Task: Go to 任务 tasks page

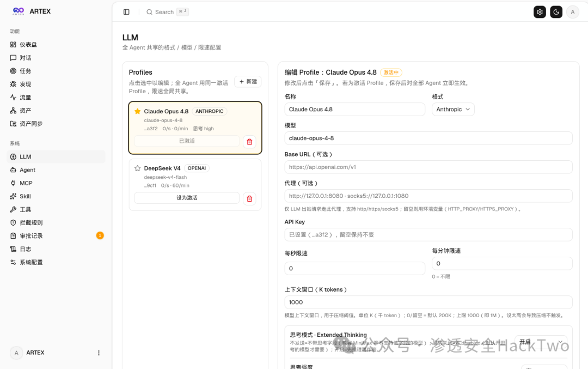Action: pos(56,71)
